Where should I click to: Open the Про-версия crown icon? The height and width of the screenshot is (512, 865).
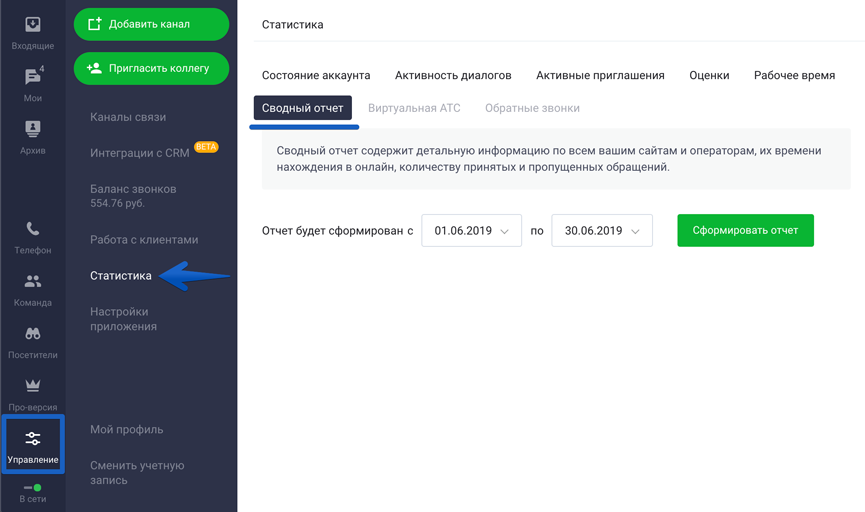pyautogui.click(x=33, y=385)
